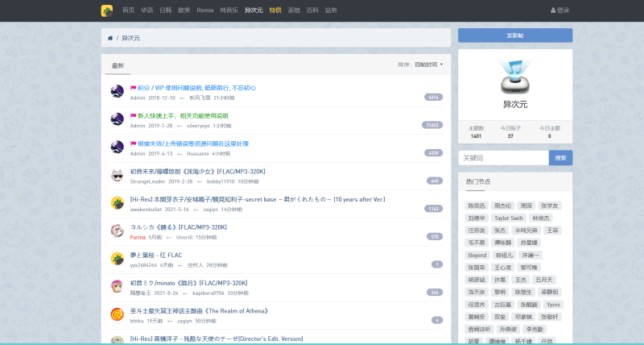Image resolution: width=644 pixels, height=345 pixels.
Task: Select the 五月天 hot tag
Action: coord(544,280)
